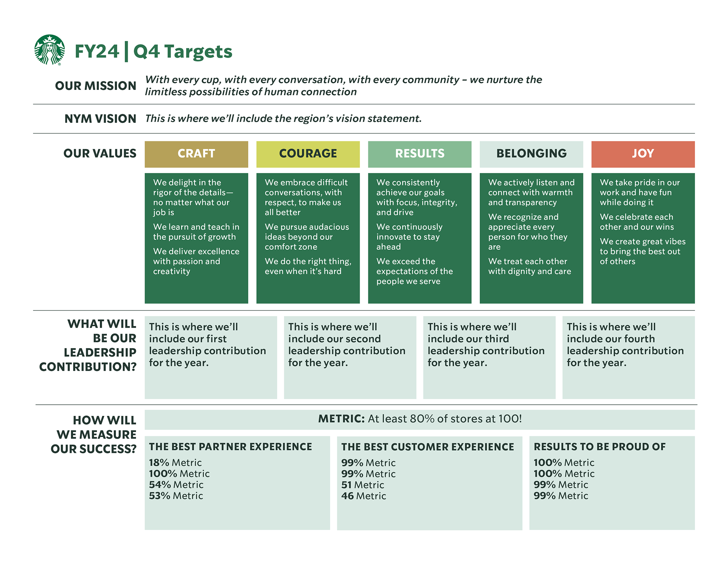Click Results To Be Proud Of heading
Screen dimensions: 728x563
(599, 447)
